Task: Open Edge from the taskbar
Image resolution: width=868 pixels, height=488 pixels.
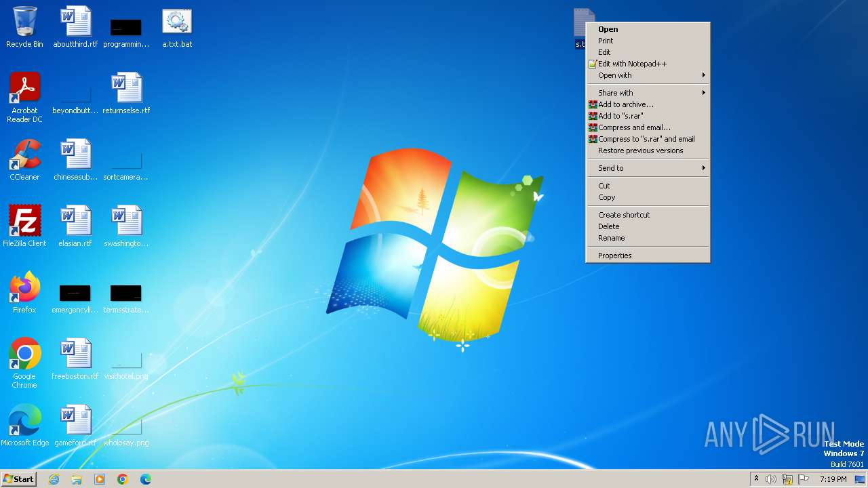Action: (146, 479)
